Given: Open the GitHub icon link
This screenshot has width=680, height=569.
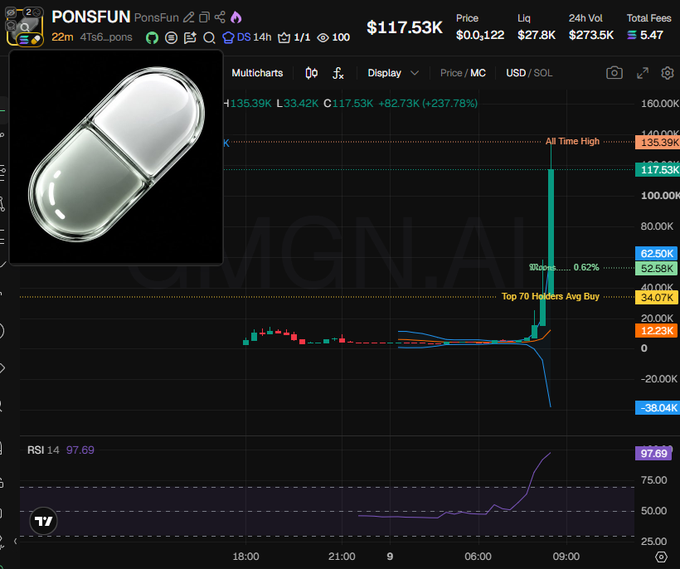Looking at the screenshot, I should pos(152,38).
